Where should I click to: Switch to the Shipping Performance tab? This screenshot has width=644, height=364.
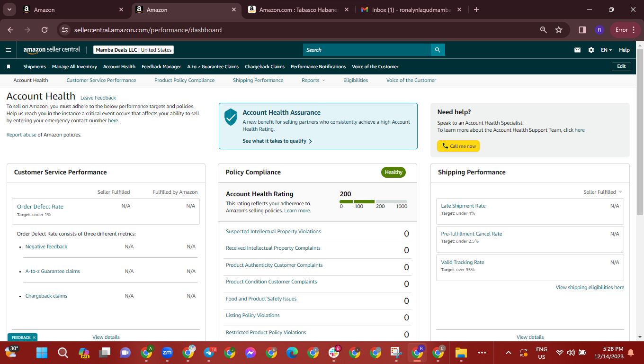(x=258, y=81)
